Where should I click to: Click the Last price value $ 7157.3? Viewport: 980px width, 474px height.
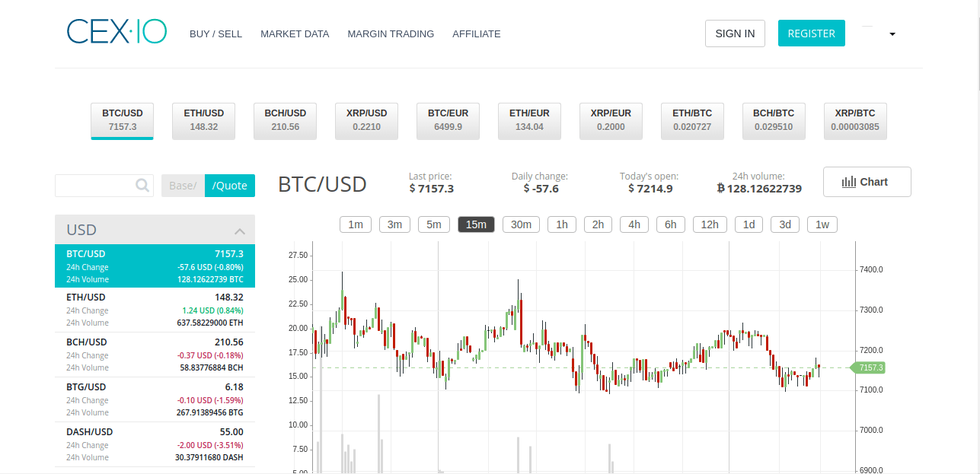pyautogui.click(x=432, y=188)
